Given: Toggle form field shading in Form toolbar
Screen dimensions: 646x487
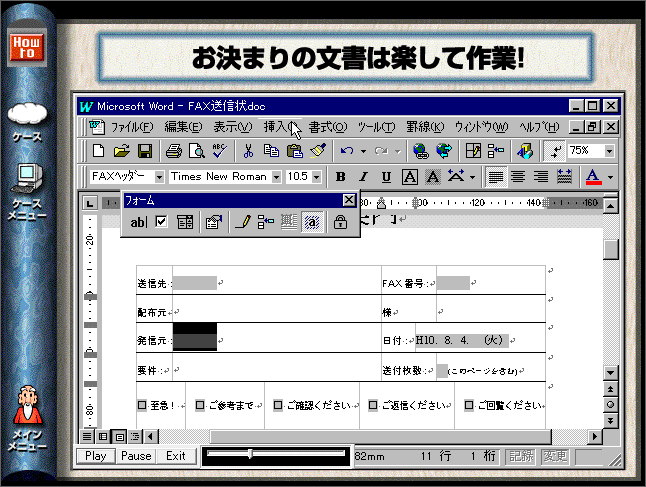Looking at the screenshot, I should pyautogui.click(x=312, y=222).
